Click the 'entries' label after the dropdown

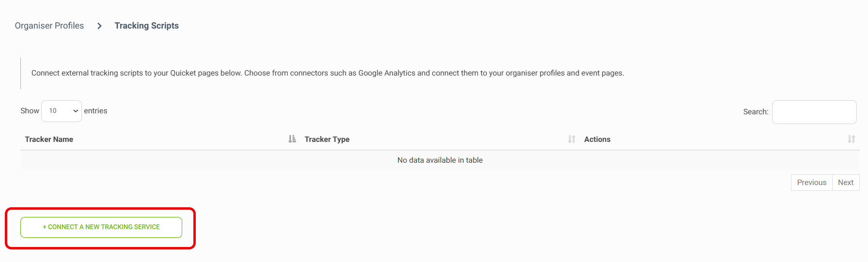pos(95,111)
